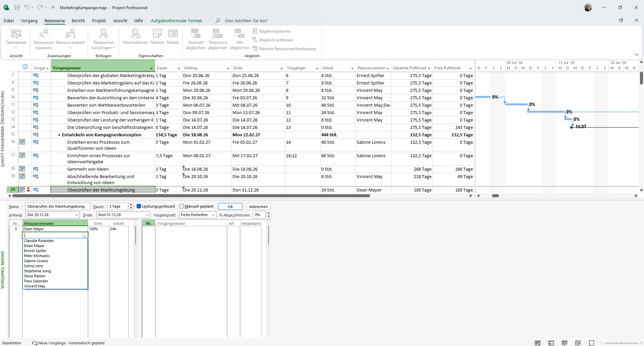Click the Save icon in title bar
Screen dimensions: 644x346
(x=17, y=7)
